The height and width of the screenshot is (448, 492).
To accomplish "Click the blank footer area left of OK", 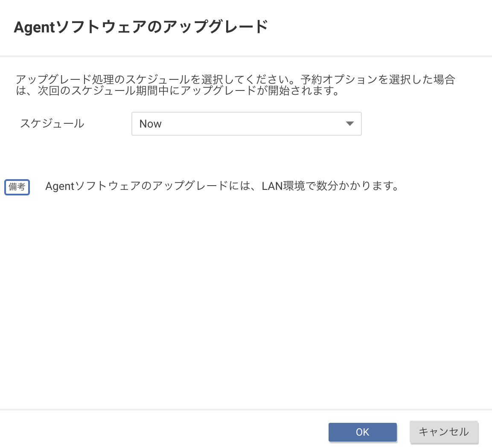I will (x=162, y=432).
